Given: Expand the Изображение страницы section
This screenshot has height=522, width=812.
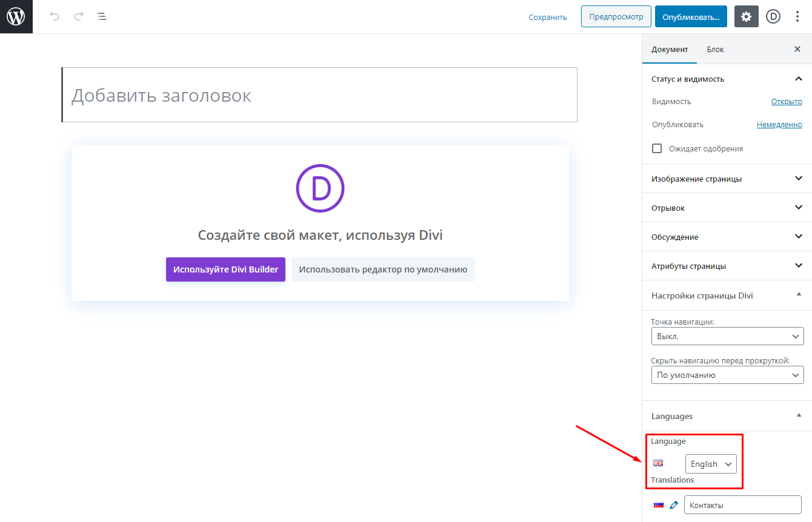Looking at the screenshot, I should click(x=727, y=179).
